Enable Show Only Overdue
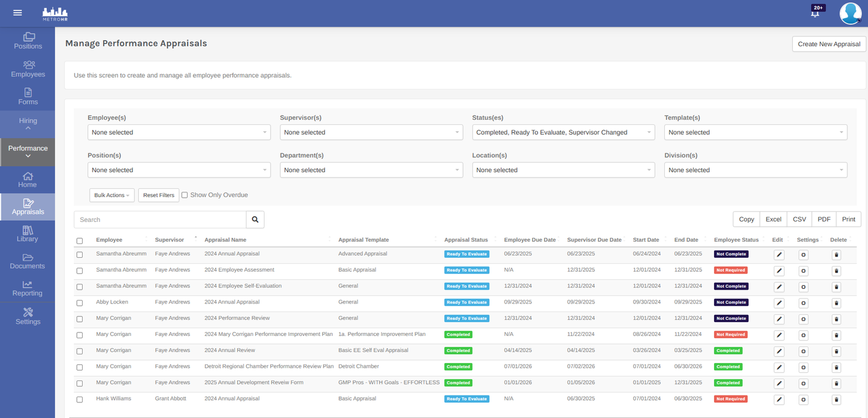 [185, 195]
